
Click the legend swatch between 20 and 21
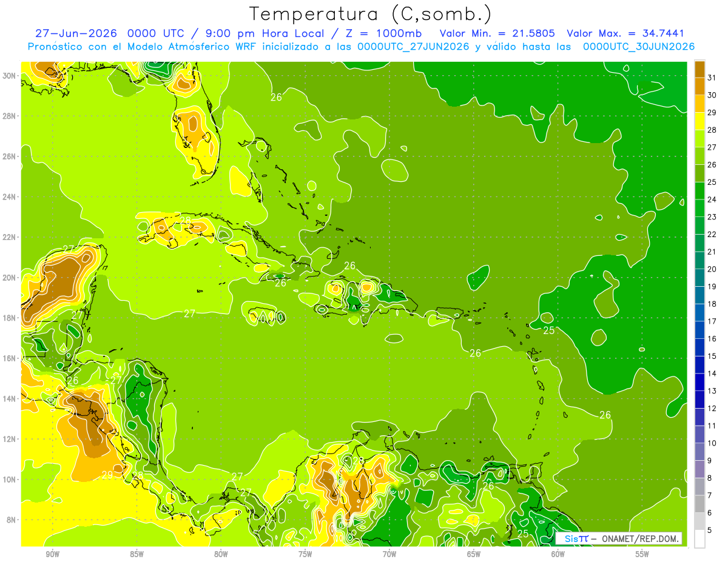pos(699,261)
